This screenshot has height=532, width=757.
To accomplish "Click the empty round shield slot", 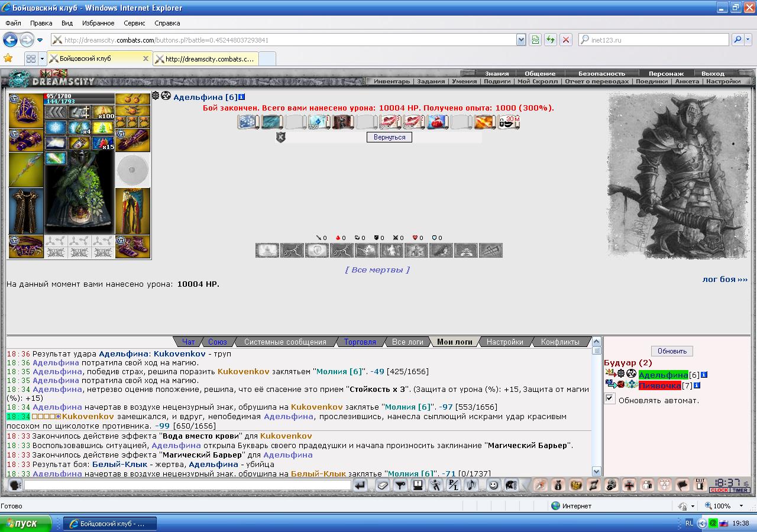I will point(132,170).
